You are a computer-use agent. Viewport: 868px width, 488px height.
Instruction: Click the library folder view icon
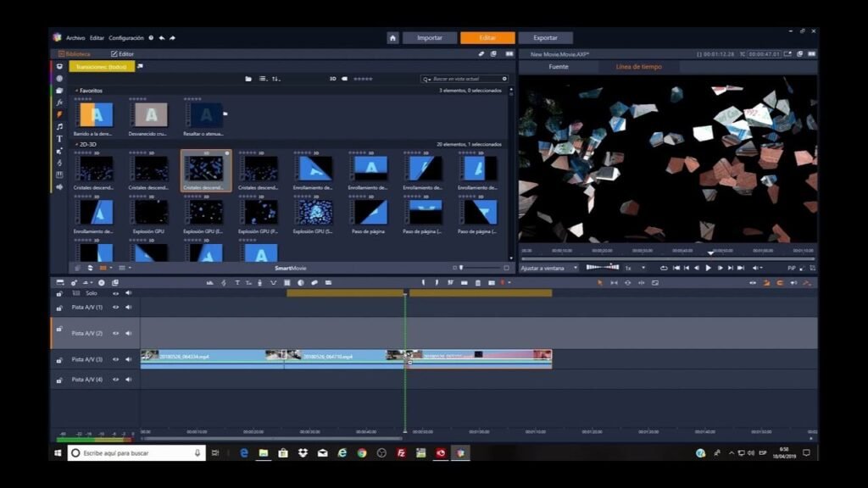[248, 79]
